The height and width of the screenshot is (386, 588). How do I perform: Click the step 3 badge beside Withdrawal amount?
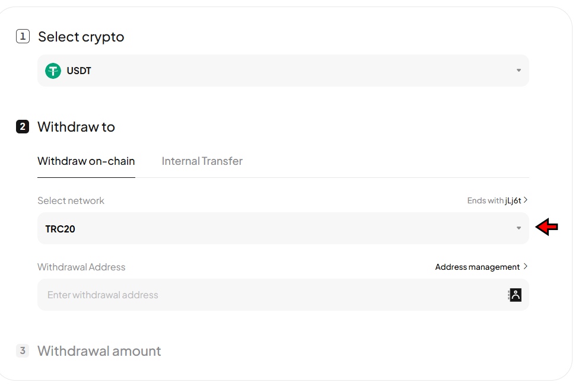tap(22, 350)
